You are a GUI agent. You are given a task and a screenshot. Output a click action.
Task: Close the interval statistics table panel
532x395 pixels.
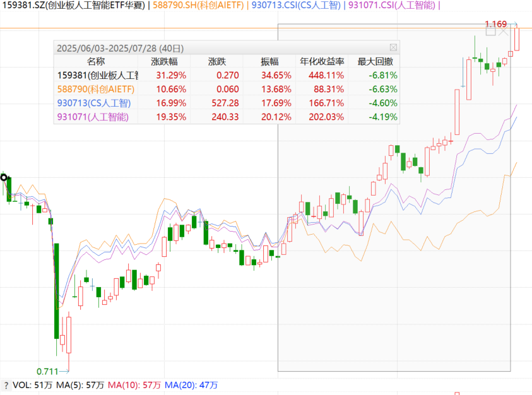[x=393, y=47]
